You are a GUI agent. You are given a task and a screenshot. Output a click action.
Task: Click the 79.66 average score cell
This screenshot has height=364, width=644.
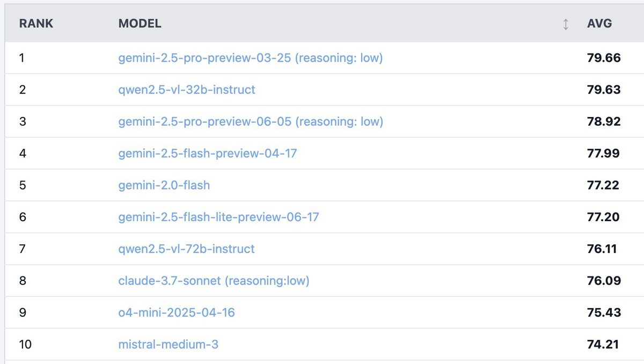pos(604,57)
